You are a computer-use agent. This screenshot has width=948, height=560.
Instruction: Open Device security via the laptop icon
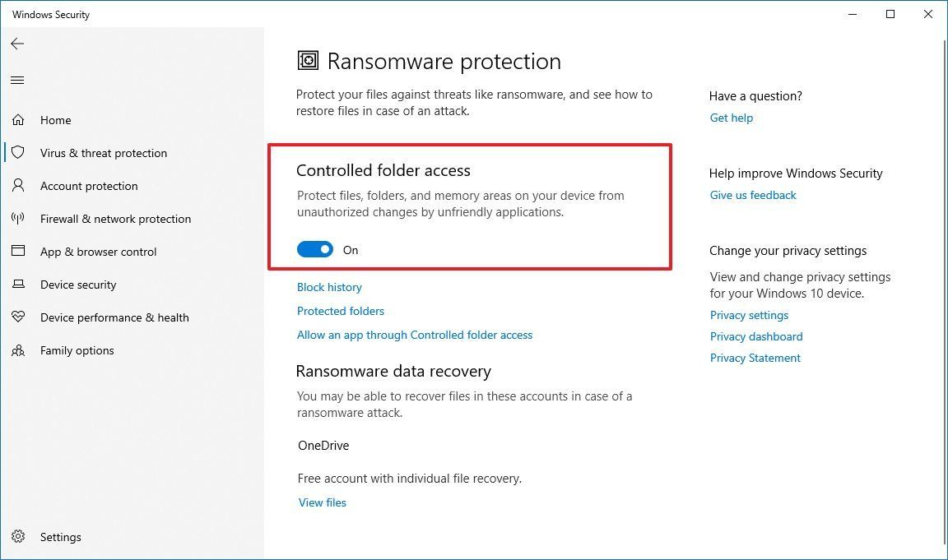18,285
